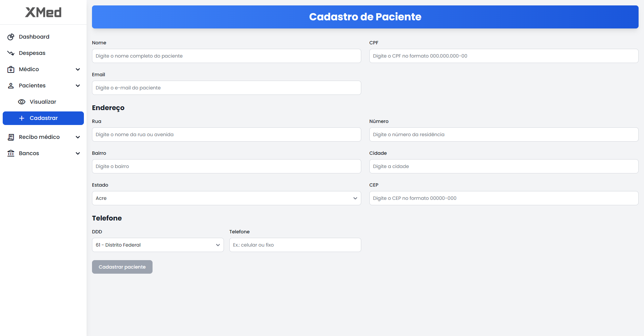644x336 pixels.
Task: Click the Dashboard pie chart icon
Action: [11, 37]
